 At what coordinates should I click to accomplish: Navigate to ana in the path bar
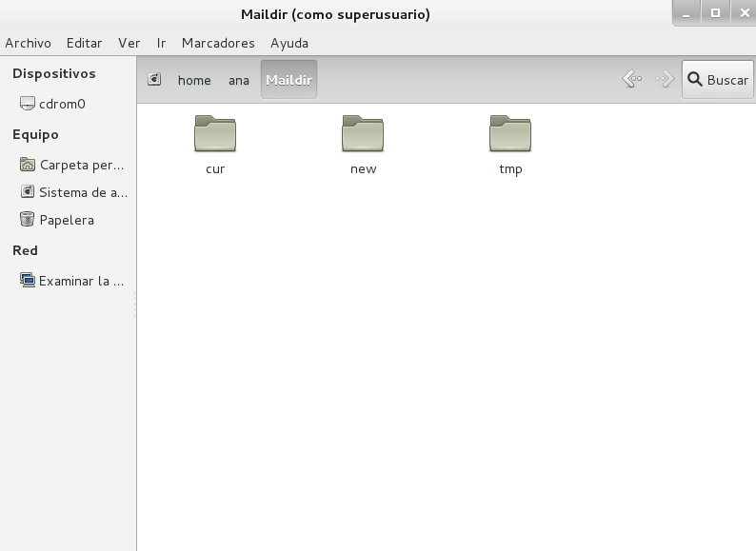click(239, 80)
